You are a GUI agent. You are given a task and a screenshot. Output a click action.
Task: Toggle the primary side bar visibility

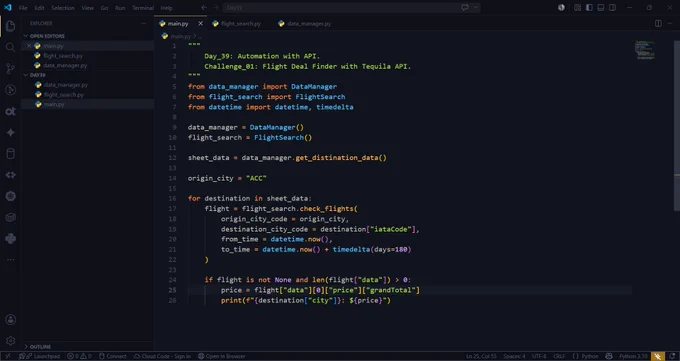[x=589, y=8]
